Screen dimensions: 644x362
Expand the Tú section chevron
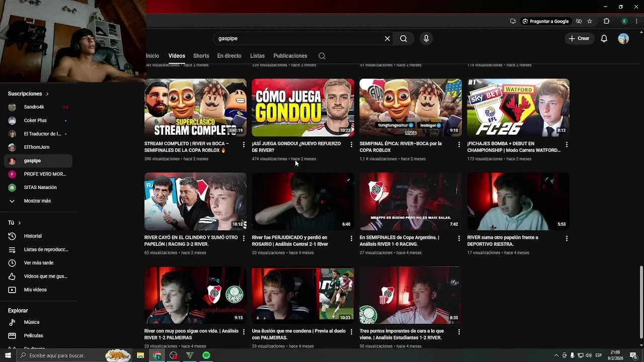20,223
